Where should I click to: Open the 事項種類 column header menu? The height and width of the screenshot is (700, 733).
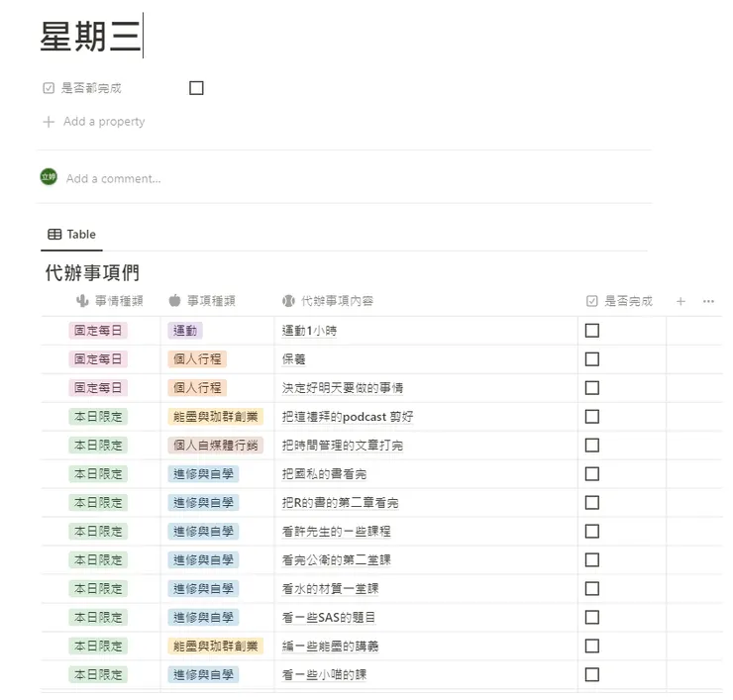(x=202, y=301)
